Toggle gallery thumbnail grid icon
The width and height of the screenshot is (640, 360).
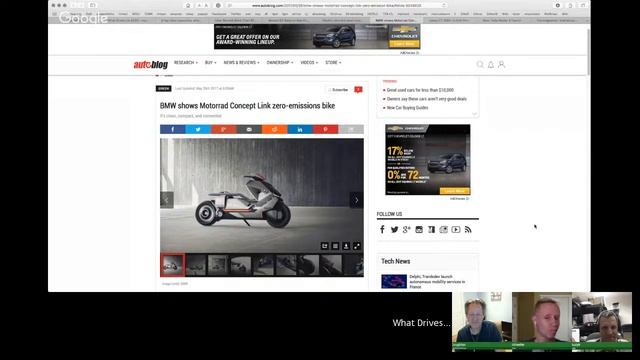tap(335, 246)
